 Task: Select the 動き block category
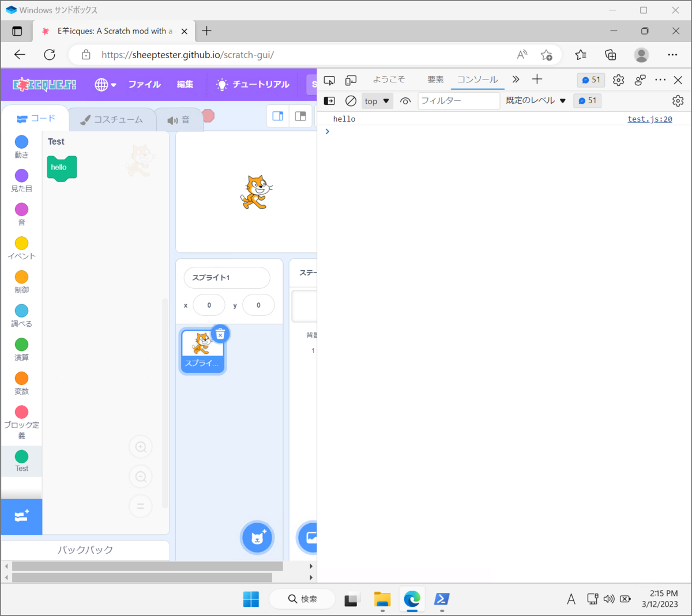coord(22,147)
